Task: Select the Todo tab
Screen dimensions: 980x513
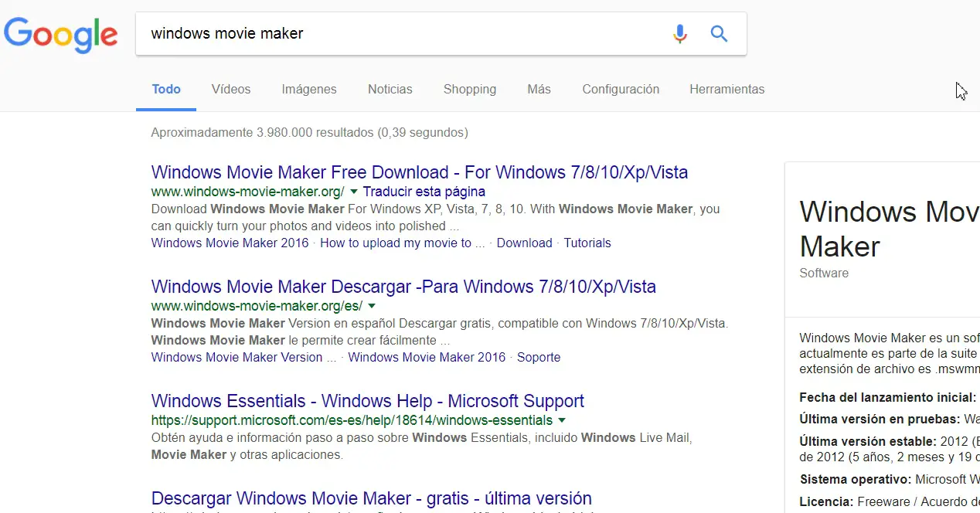Action: tap(166, 89)
